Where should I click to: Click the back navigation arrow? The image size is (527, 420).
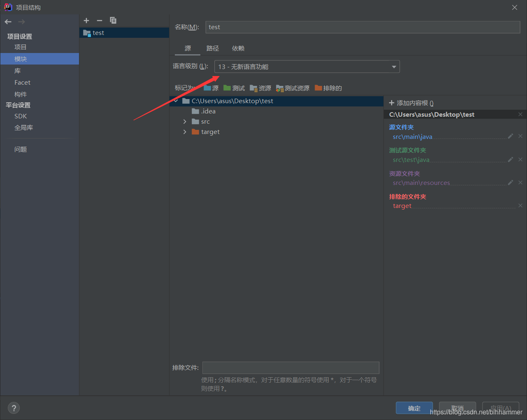[8, 22]
